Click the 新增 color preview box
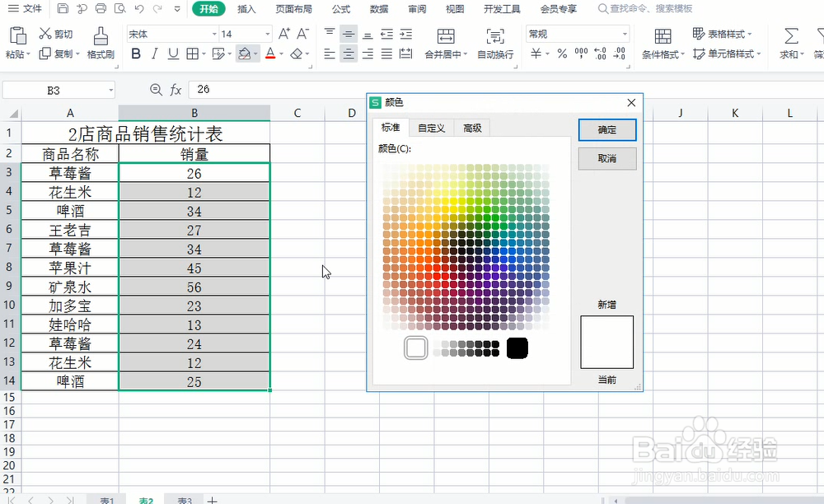Screen dimensions: 824x504 point(607,342)
